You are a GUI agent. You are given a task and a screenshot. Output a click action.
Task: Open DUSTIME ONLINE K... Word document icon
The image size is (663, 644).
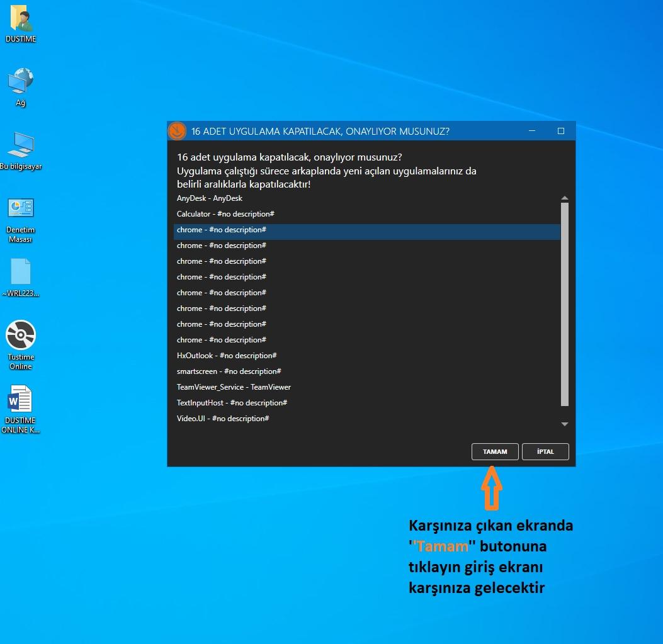coord(20,409)
